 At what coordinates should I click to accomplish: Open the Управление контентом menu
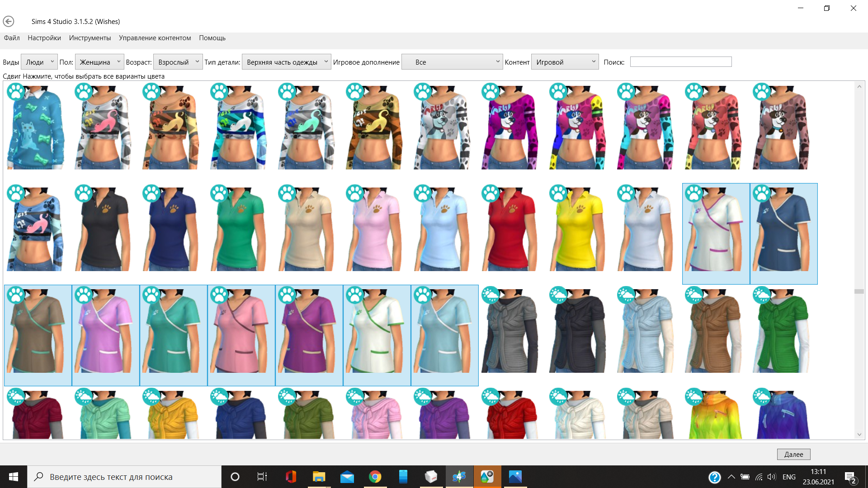pos(155,38)
